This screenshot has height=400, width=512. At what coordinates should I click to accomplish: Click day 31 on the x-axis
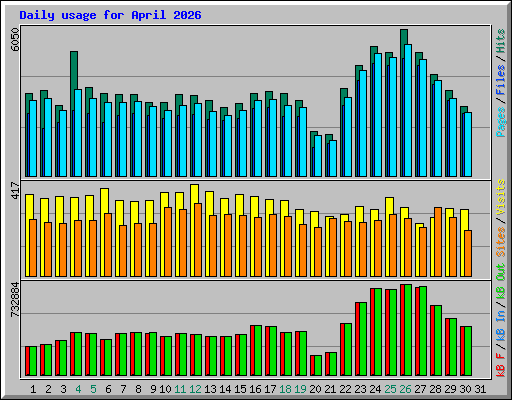click(480, 389)
